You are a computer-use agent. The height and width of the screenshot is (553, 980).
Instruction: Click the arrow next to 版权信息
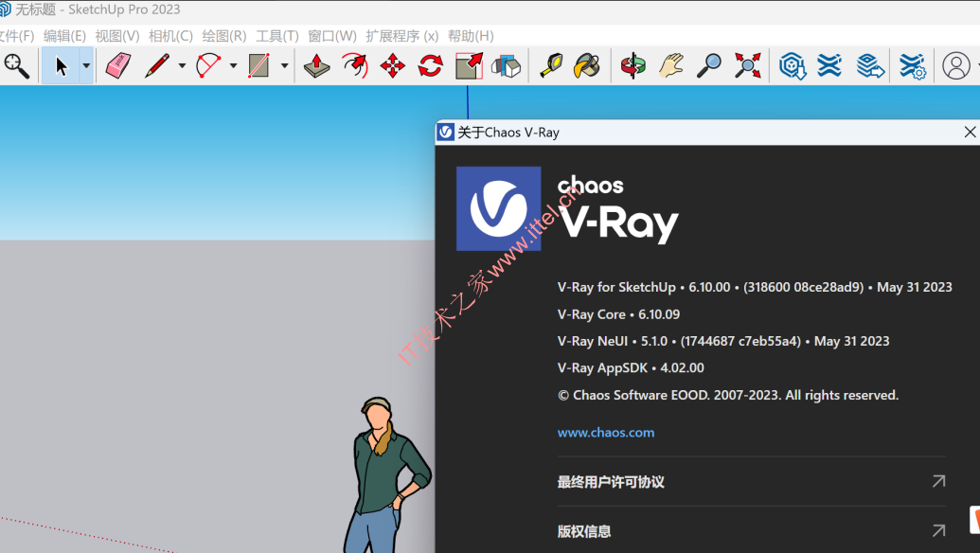pyautogui.click(x=938, y=530)
